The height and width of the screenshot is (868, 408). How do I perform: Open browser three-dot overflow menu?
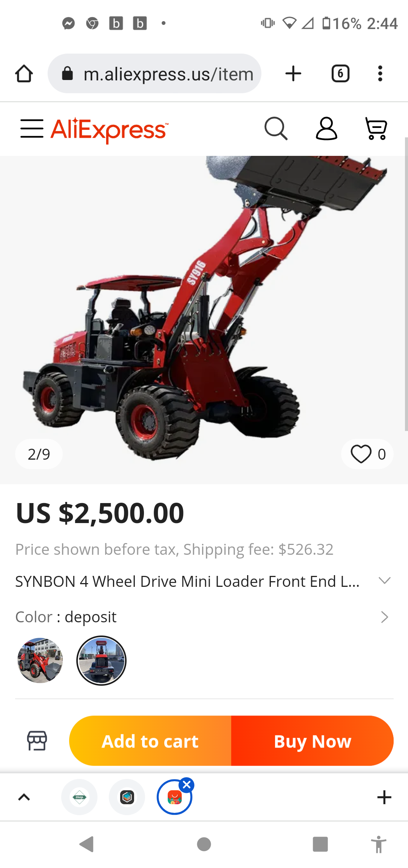[380, 74]
